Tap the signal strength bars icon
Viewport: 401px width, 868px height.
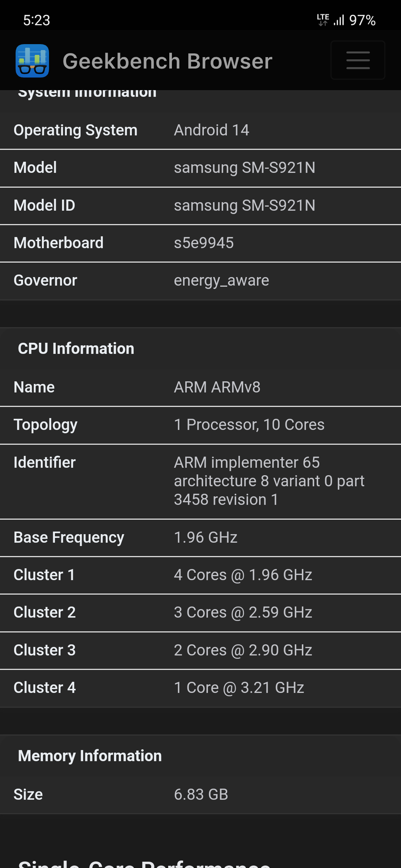pyautogui.click(x=339, y=20)
